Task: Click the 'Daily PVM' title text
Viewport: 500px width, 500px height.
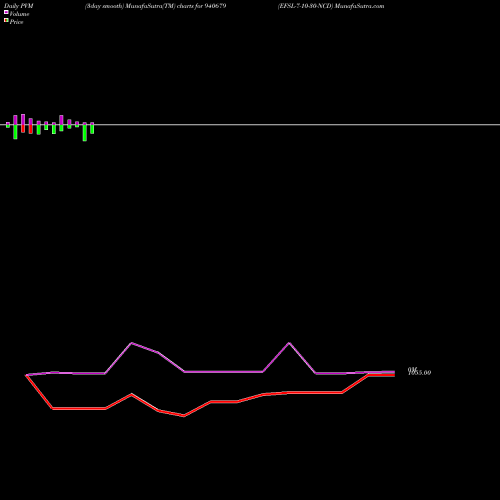Action: [19, 6]
